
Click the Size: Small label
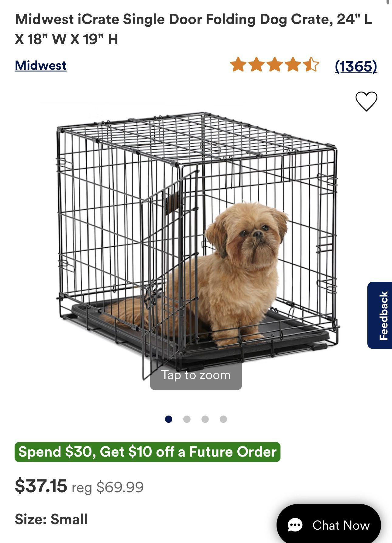(x=51, y=519)
